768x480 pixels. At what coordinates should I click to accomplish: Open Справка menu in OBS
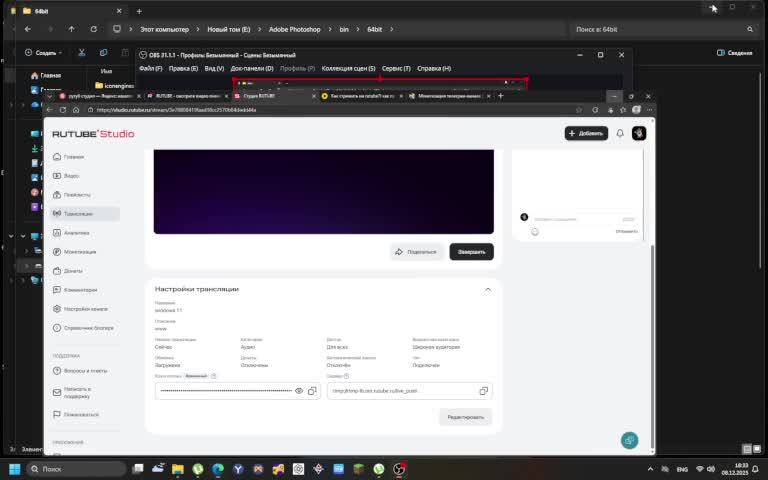point(434,69)
